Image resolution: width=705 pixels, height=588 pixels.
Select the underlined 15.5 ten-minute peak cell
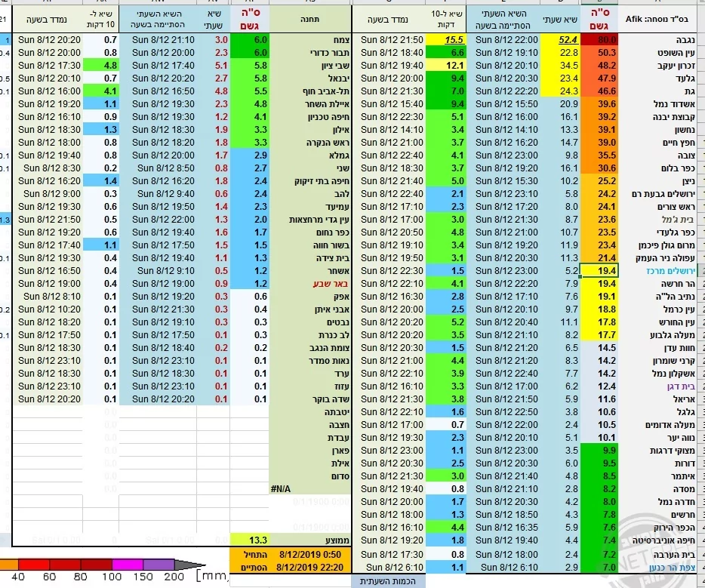(x=448, y=39)
